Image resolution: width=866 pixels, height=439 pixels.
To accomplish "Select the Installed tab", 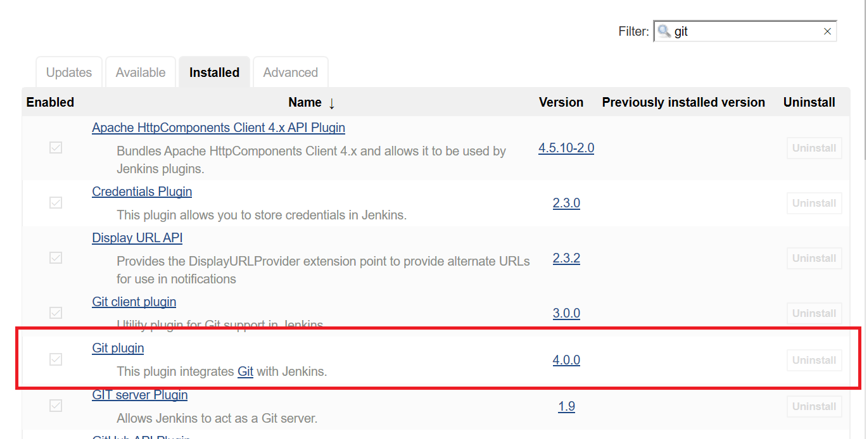I will pyautogui.click(x=214, y=72).
